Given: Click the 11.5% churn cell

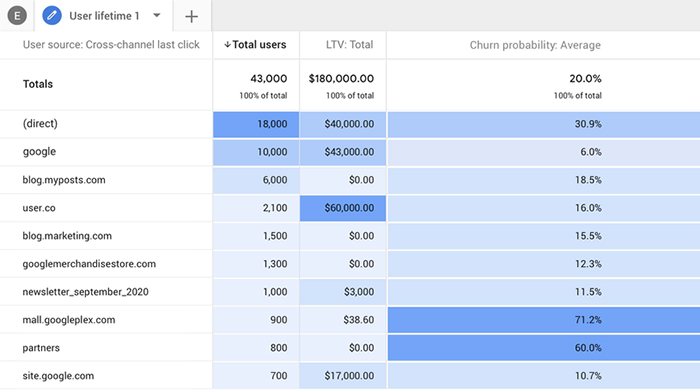Looking at the screenshot, I should (544, 292).
